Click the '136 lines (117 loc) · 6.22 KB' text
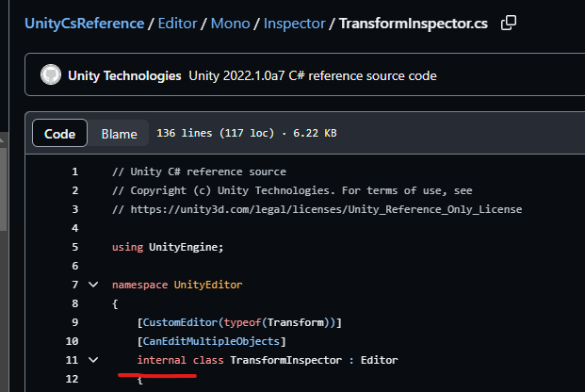Viewport: 585px width, 392px height. click(247, 133)
